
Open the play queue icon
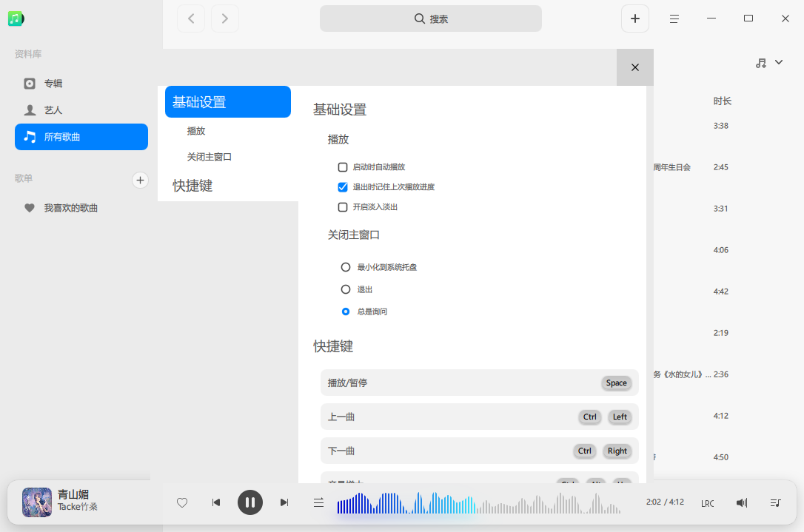tap(776, 503)
